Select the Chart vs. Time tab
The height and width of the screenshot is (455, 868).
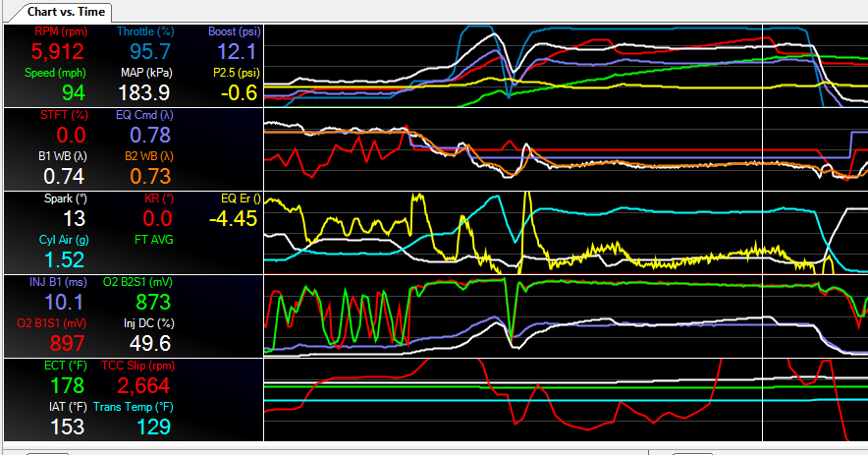point(58,11)
